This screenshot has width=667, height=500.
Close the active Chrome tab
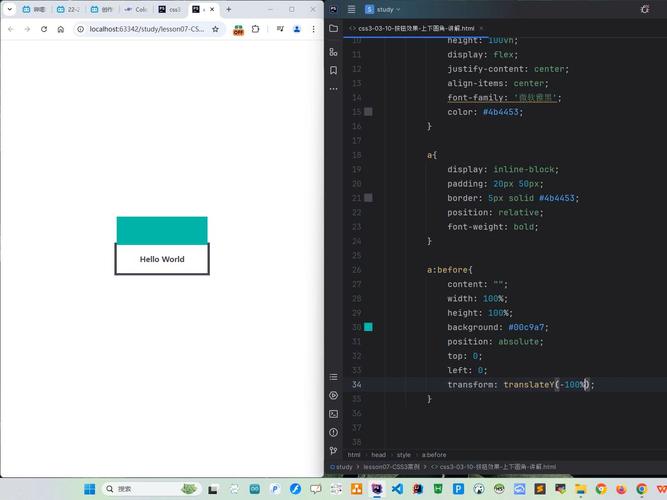[x=212, y=9]
